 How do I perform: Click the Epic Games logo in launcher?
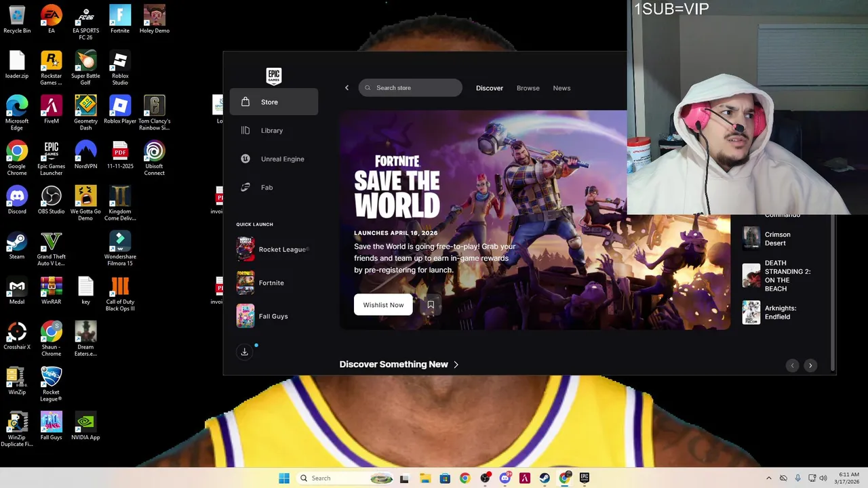pos(273,75)
